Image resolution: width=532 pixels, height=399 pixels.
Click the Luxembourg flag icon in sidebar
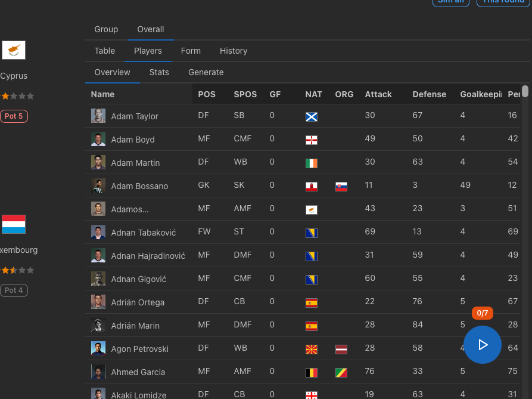click(14, 224)
